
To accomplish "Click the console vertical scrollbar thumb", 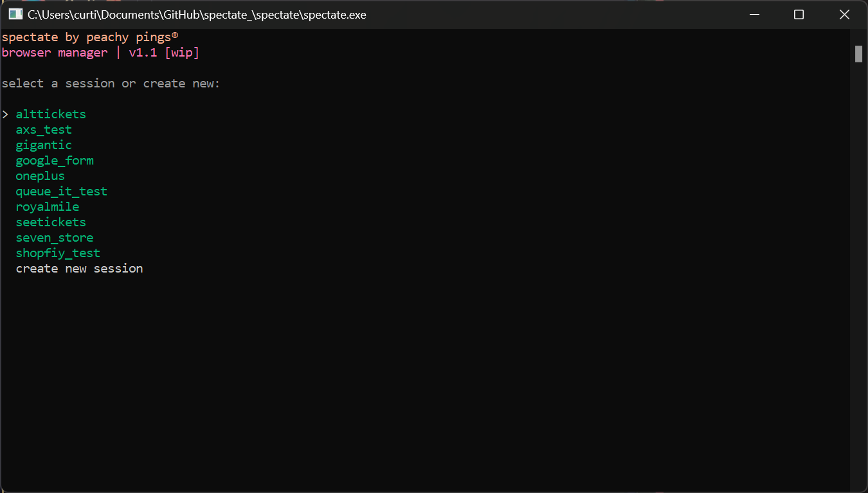I will [858, 54].
